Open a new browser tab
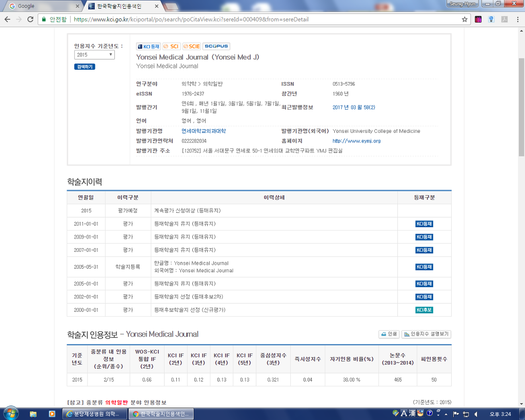525x420 pixels. (x=171, y=6)
